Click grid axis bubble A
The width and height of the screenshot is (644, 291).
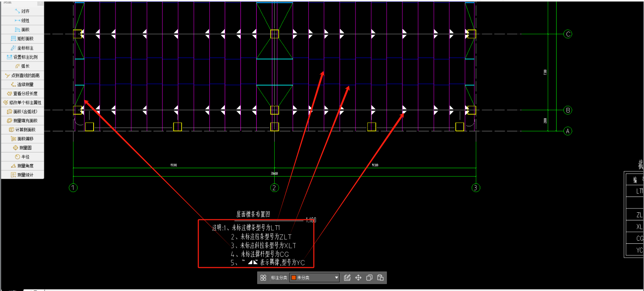pyautogui.click(x=568, y=131)
